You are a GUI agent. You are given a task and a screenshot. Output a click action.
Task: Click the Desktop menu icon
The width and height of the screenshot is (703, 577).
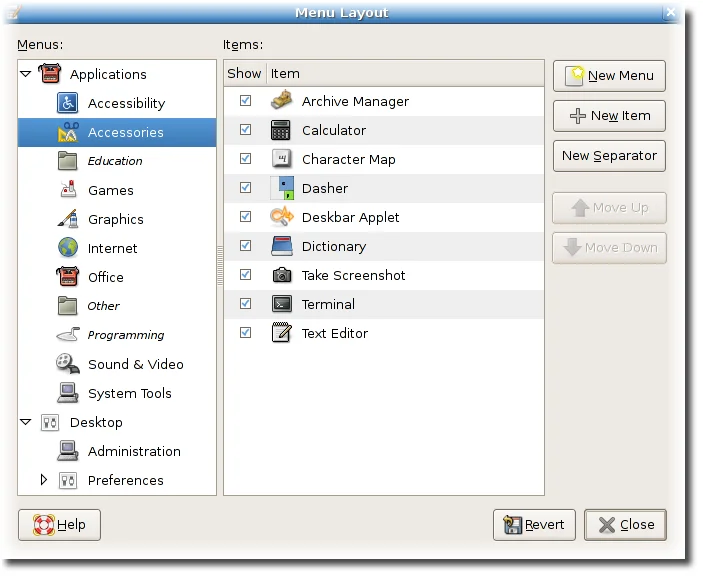click(50, 422)
